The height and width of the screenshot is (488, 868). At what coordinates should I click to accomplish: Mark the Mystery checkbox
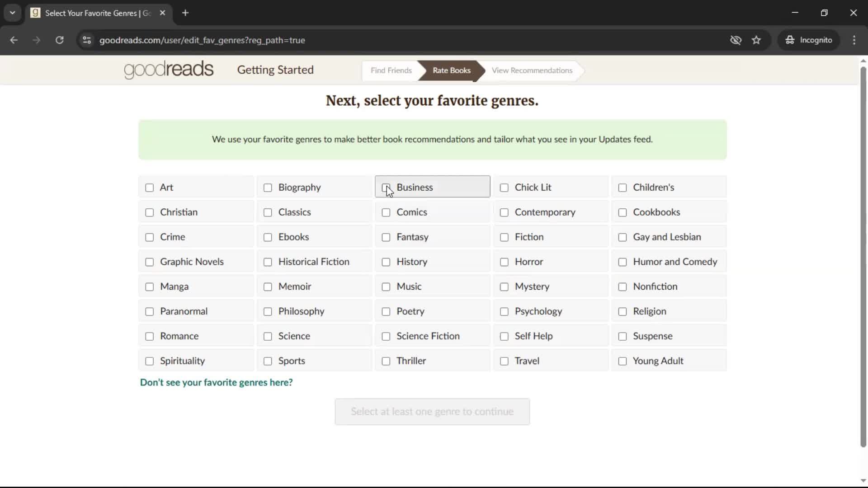coord(504,287)
